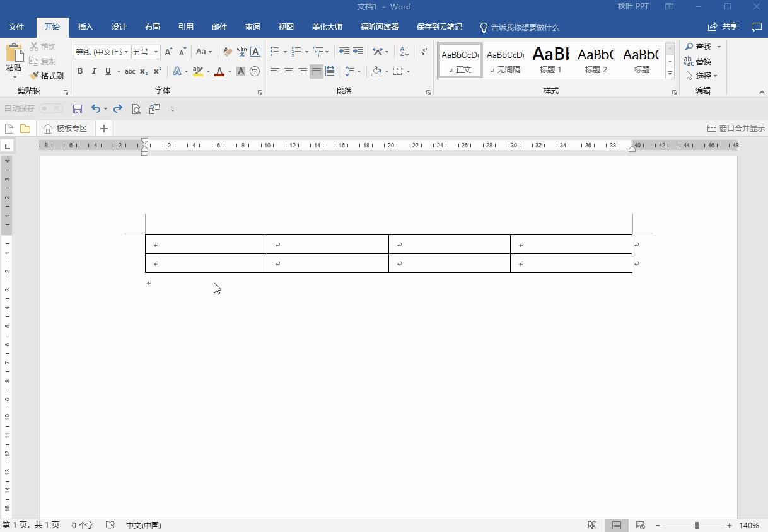Apply the Heading 1 (标题 1) style
768x532 pixels.
point(550,61)
